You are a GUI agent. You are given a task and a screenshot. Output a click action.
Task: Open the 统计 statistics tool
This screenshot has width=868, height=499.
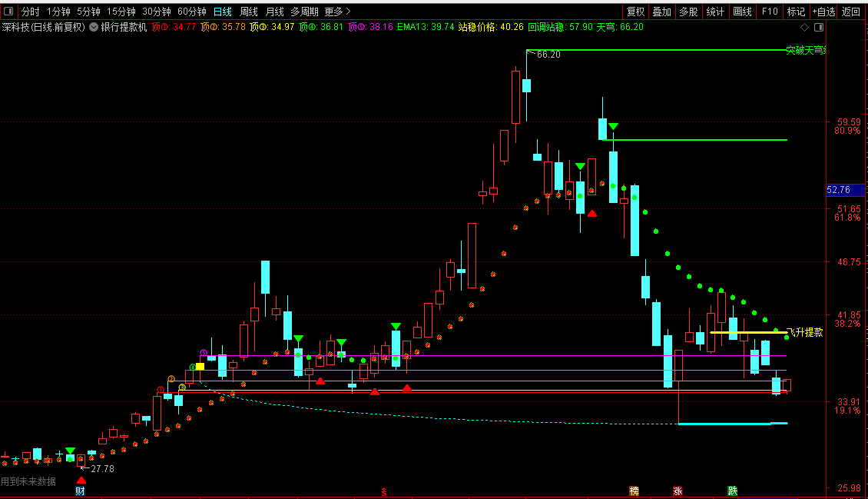pyautogui.click(x=715, y=12)
